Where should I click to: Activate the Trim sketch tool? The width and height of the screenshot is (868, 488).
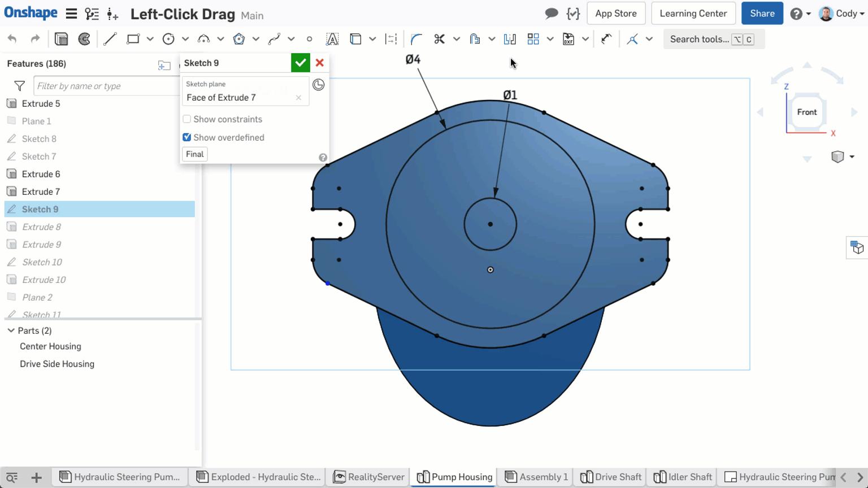(x=440, y=38)
